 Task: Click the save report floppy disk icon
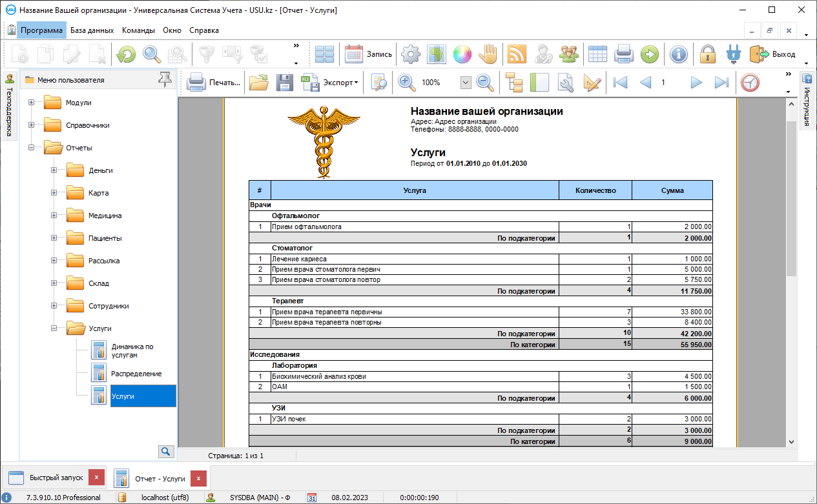pos(285,83)
